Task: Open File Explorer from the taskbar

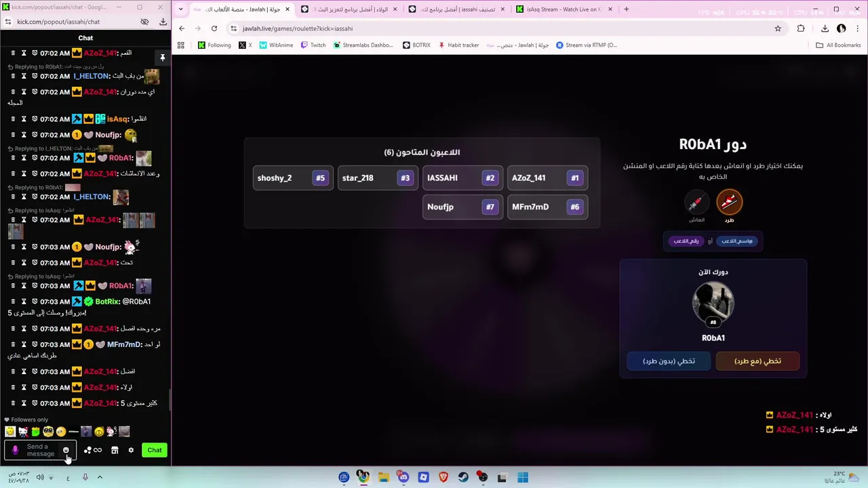Action: [x=383, y=477]
